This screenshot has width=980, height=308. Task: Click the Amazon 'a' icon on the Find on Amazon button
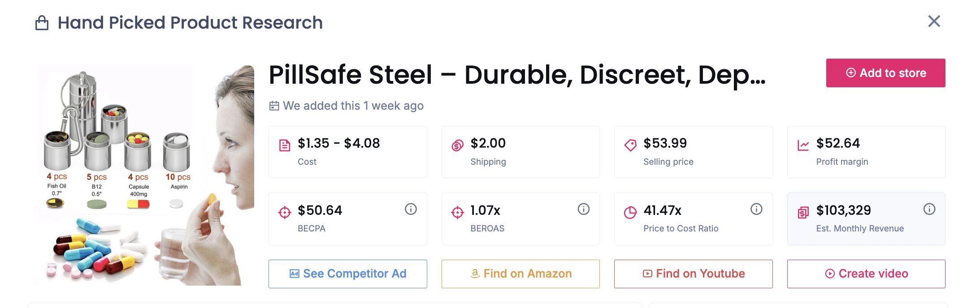(474, 274)
